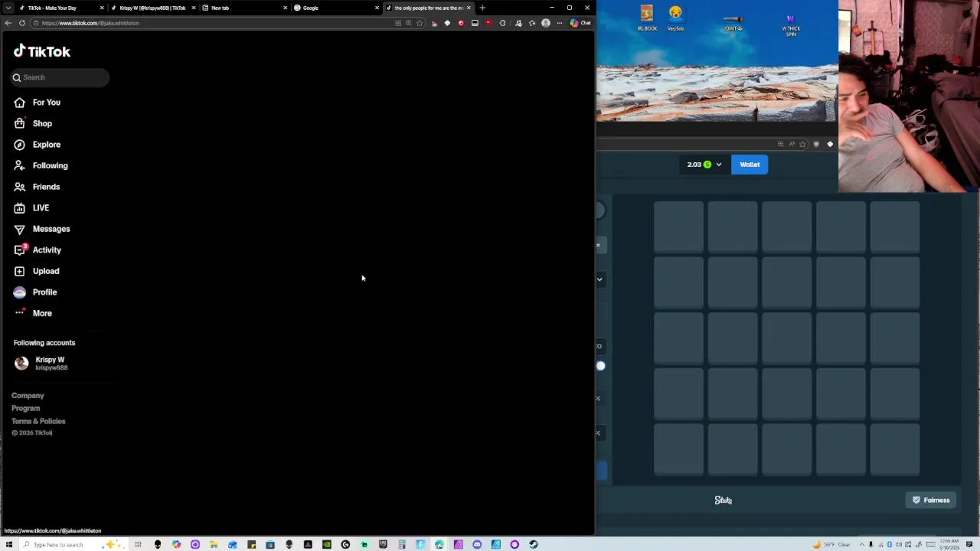Click Krispy W profile avatar
The image size is (980, 551).
(x=21, y=364)
